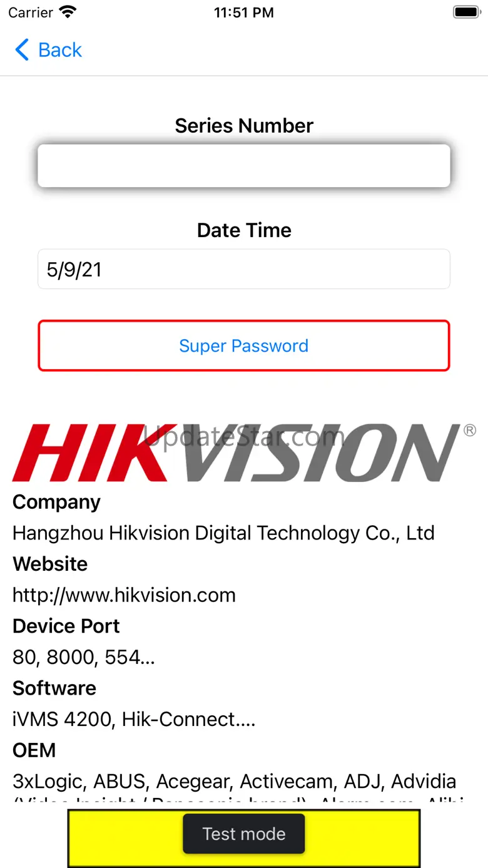Go back using the Back label
Image resolution: width=488 pixels, height=868 pixels.
(x=60, y=50)
